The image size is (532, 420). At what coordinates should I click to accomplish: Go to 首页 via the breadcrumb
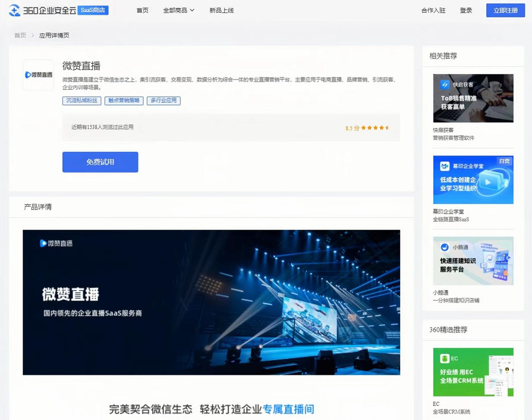click(x=20, y=35)
